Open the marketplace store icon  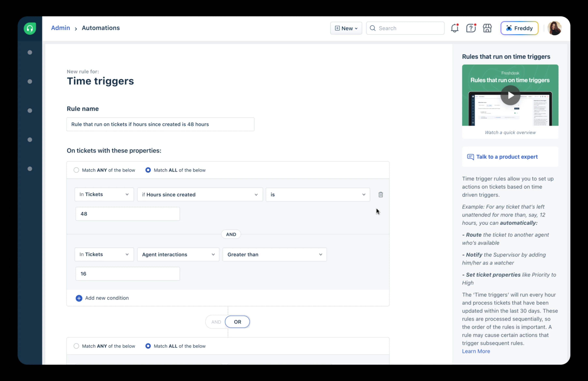tap(487, 28)
